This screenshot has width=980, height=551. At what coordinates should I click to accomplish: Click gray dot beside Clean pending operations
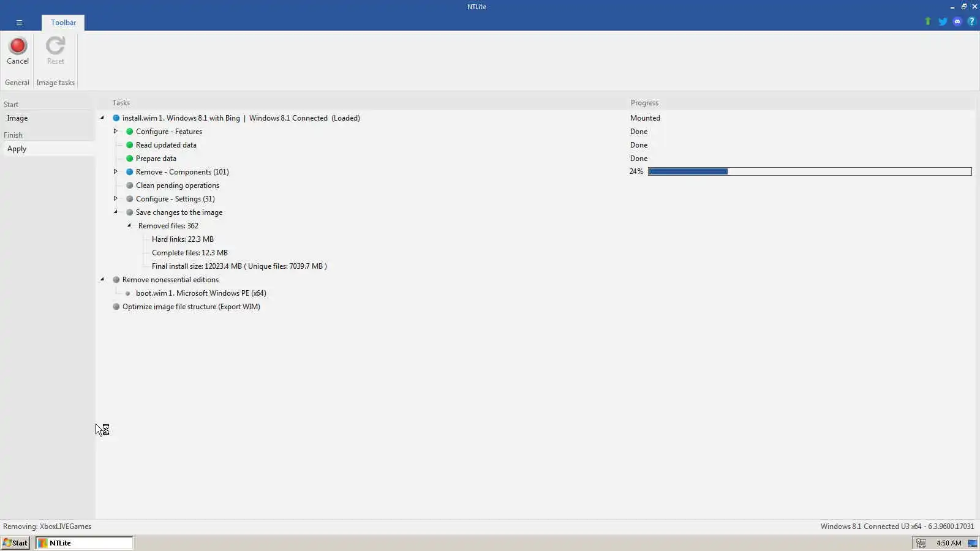point(129,186)
